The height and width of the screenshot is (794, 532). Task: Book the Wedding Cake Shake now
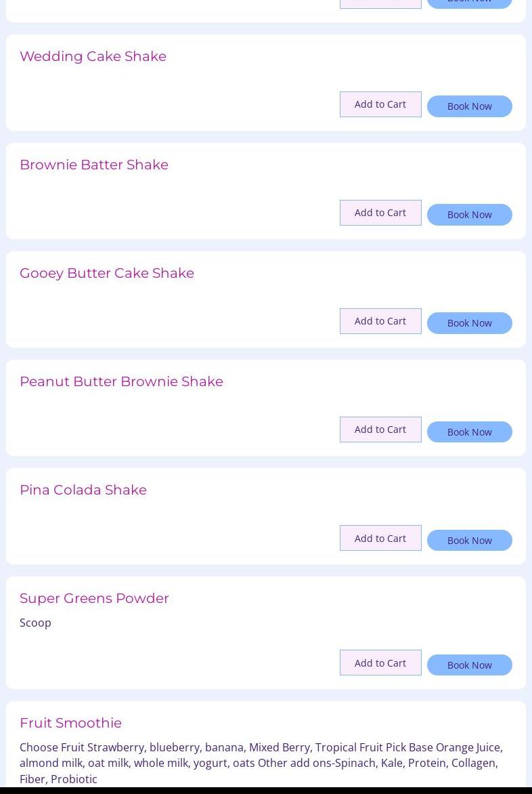469,106
